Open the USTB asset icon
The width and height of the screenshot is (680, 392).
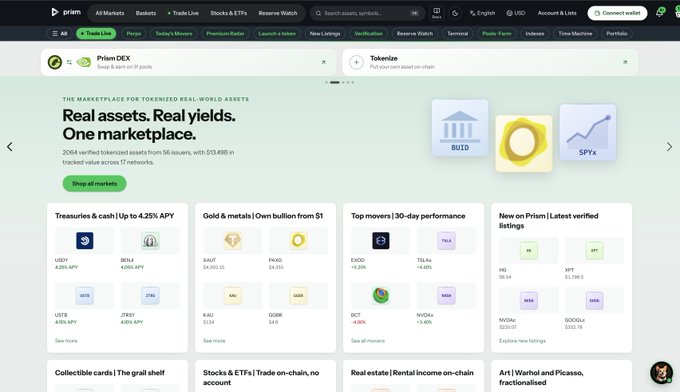pos(85,295)
